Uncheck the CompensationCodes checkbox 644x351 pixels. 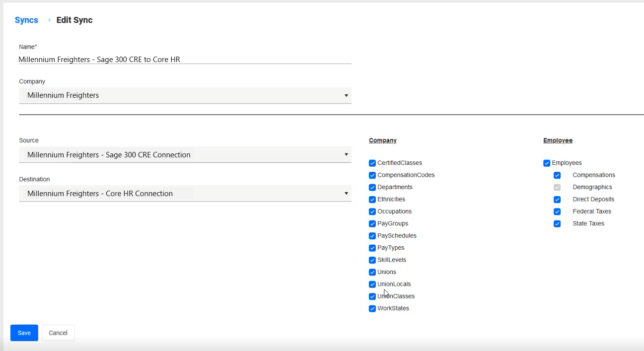pyautogui.click(x=372, y=175)
